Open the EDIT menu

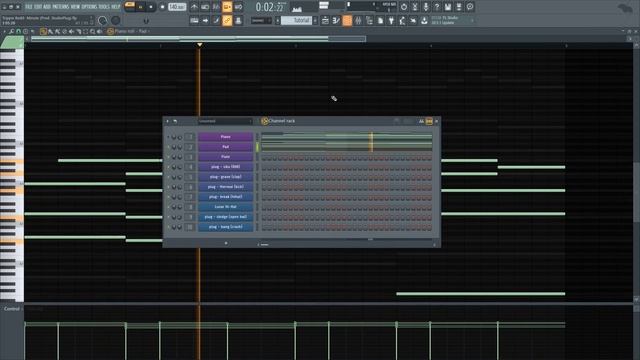(x=38, y=7)
